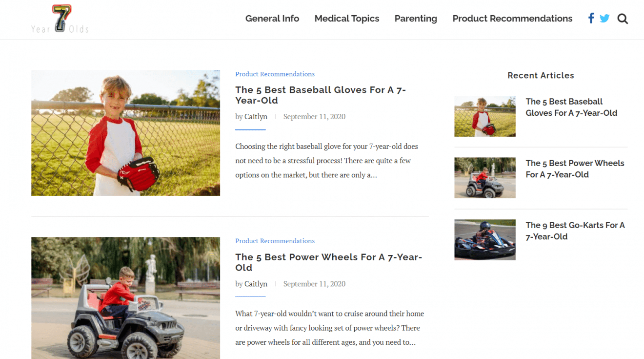Click the power wheels jeep article photo
The width and height of the screenshot is (644, 359).
coord(125,298)
